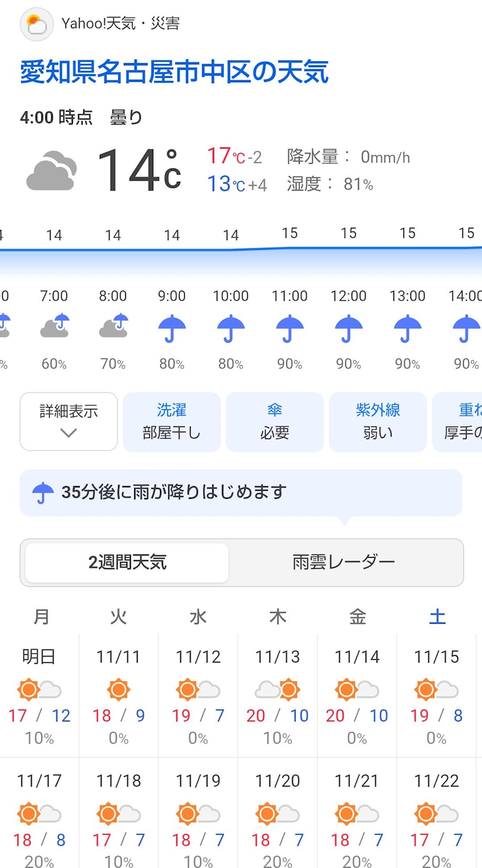Tap the 11/13 cloudy then sunny icon
The height and width of the screenshot is (868, 482).
pyautogui.click(x=278, y=689)
